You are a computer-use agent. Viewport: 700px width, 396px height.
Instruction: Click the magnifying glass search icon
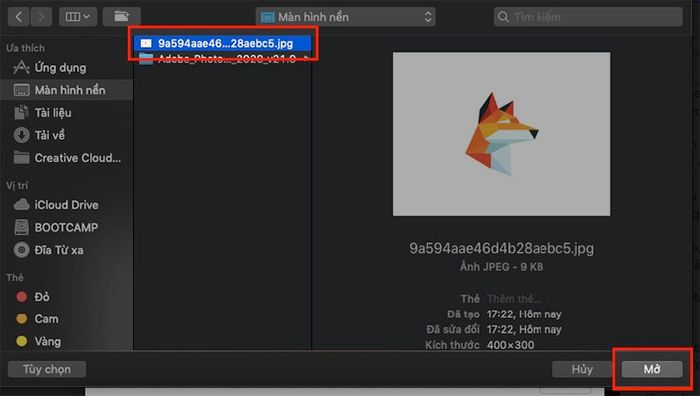pyautogui.click(x=503, y=17)
